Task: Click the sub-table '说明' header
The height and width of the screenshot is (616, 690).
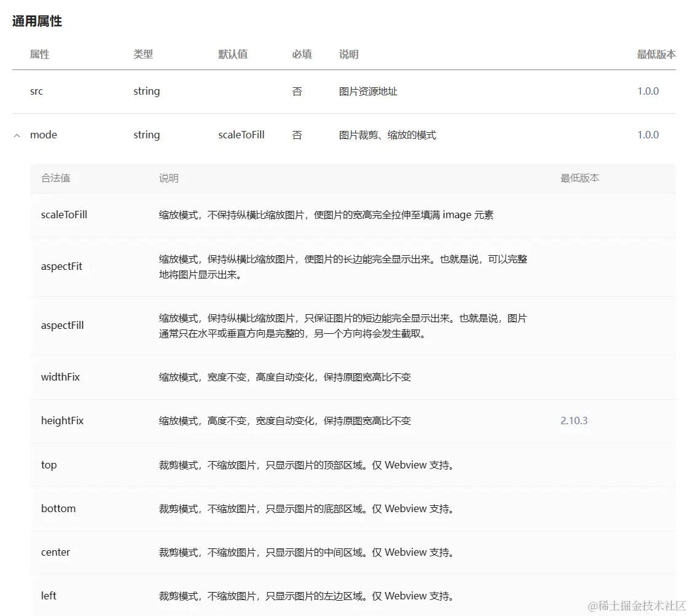Action: [168, 178]
